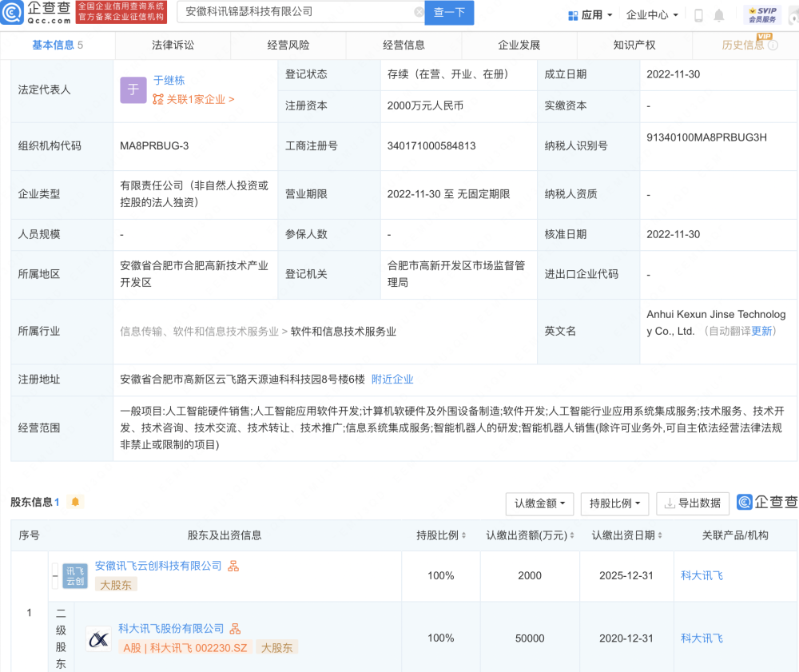Click the bell alert icon beside 股东信息
The height and width of the screenshot is (672, 799).
pos(75,502)
